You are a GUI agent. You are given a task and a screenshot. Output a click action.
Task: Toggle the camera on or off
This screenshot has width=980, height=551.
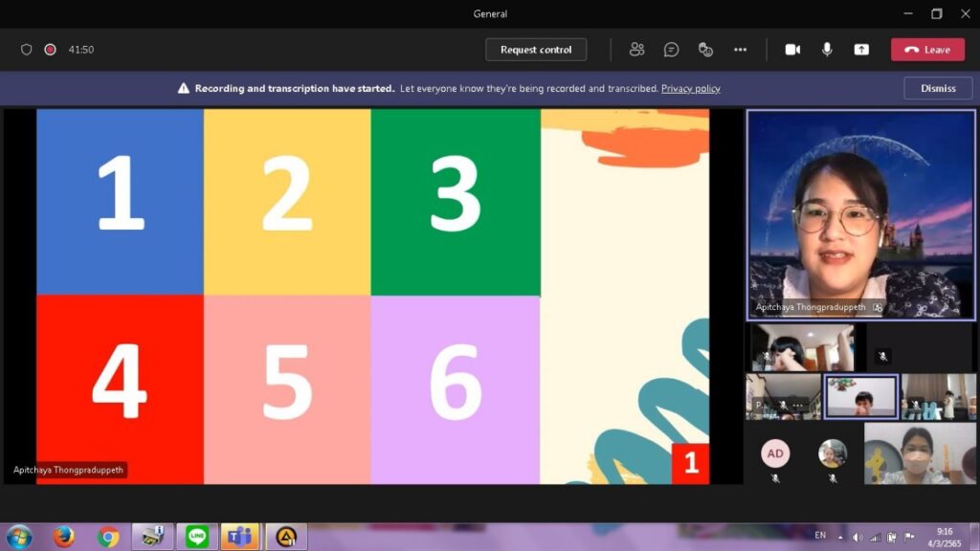[x=792, y=50]
